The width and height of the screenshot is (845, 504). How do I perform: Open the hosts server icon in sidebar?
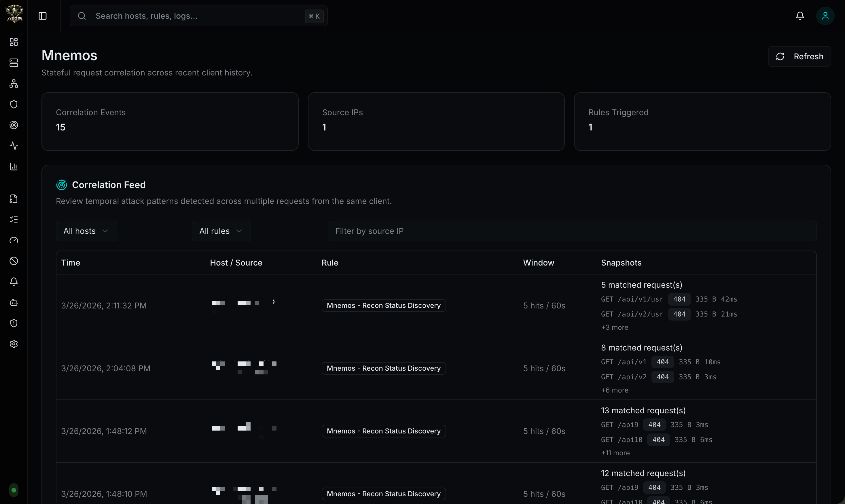(14, 63)
